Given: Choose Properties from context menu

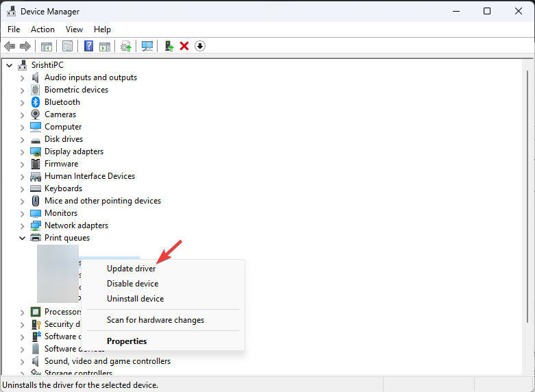Looking at the screenshot, I should click(163, 341).
